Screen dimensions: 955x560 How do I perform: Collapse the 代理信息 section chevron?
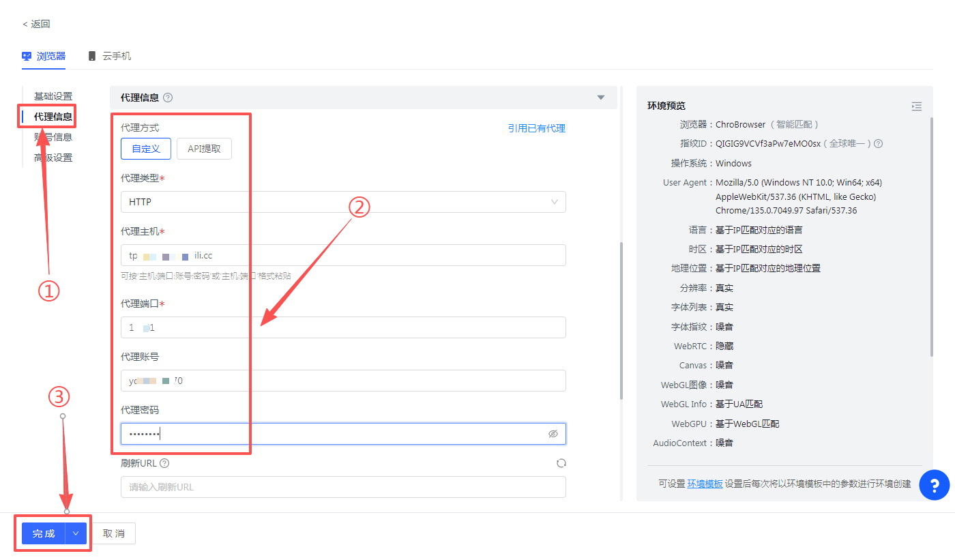point(601,98)
